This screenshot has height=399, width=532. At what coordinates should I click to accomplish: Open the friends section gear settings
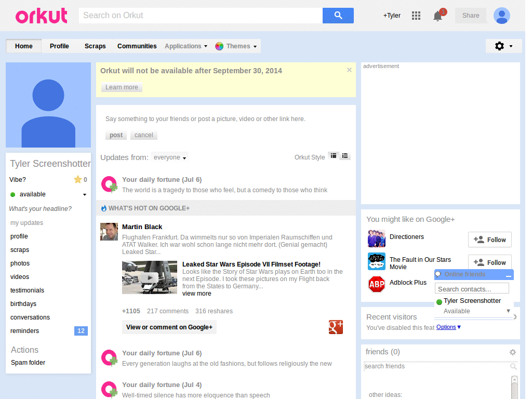(x=513, y=352)
